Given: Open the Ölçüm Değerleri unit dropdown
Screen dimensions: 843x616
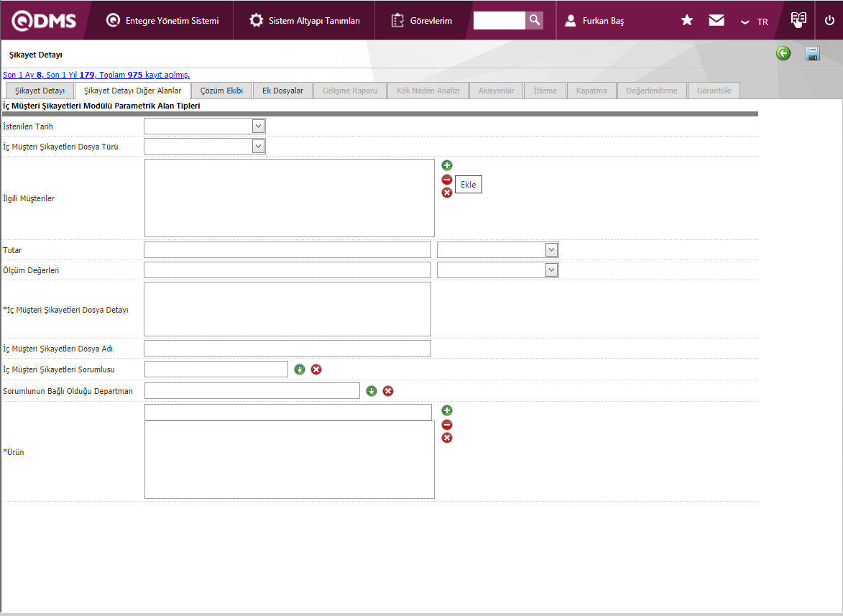Looking at the screenshot, I should click(551, 270).
